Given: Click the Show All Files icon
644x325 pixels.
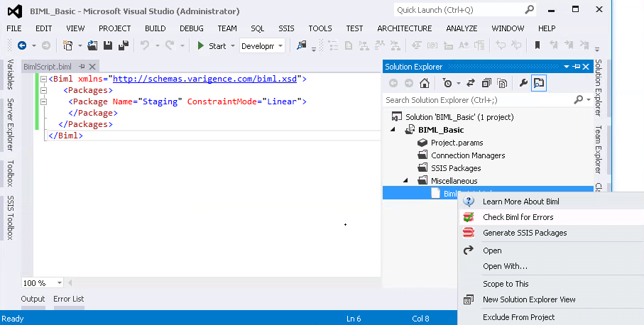Looking at the screenshot, I should point(502,83).
